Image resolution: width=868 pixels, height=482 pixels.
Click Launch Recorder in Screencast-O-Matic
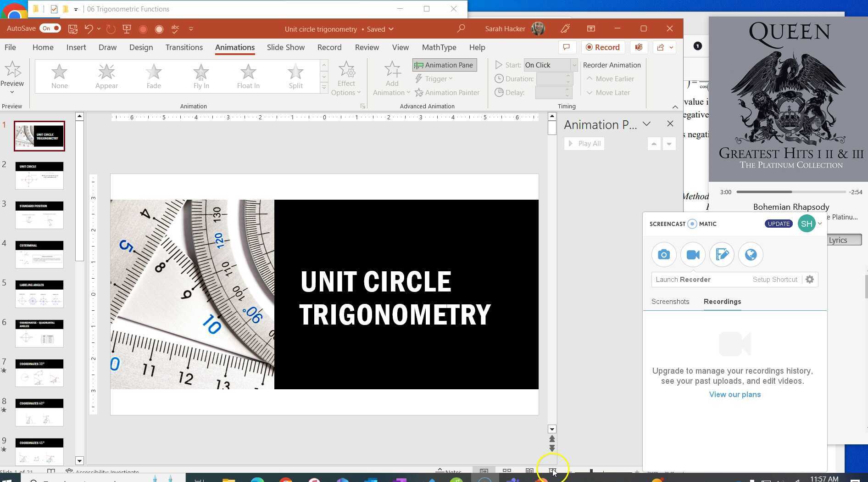(682, 279)
